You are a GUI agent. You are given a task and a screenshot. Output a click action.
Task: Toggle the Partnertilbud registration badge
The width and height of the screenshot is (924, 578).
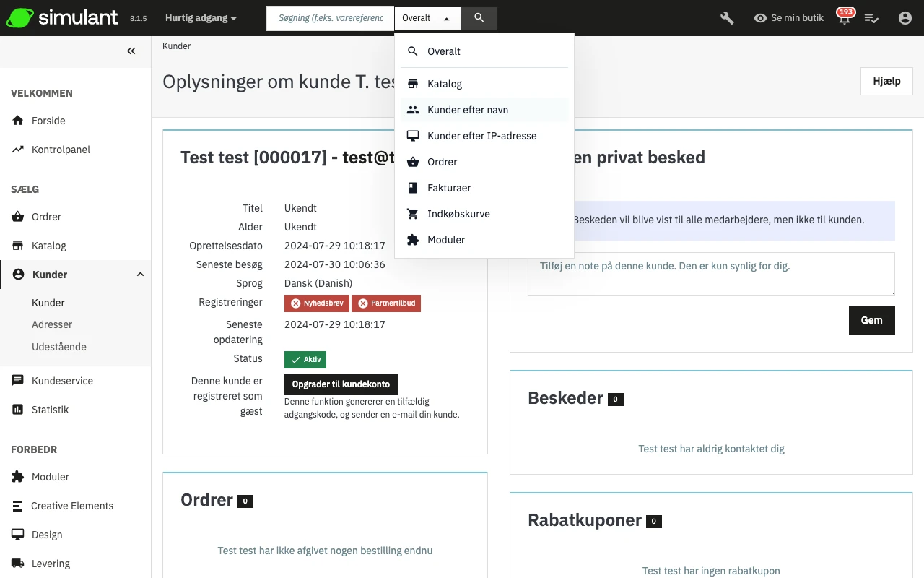[386, 303]
